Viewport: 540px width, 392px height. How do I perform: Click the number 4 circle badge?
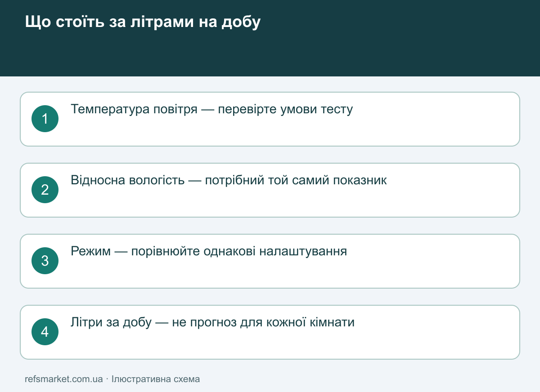pos(45,332)
